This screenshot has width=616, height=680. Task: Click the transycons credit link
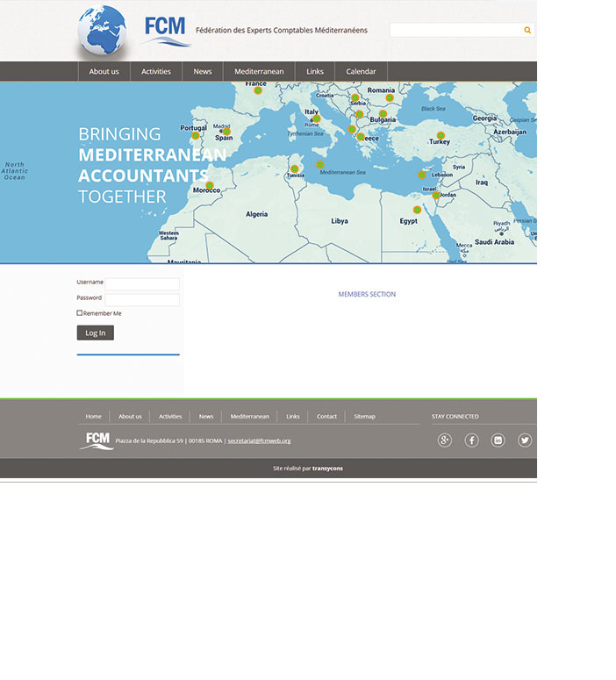pos(327,469)
